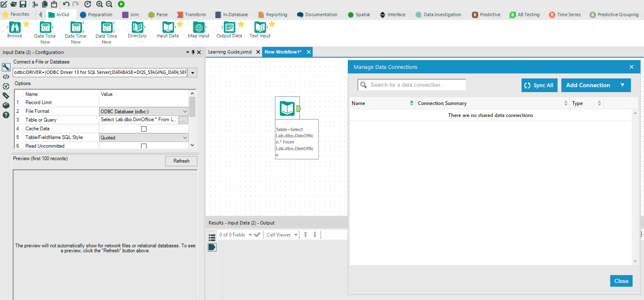This screenshot has width=644, height=300.
Task: Open the Help icon in configuration sidebar
Action: pyautogui.click(x=6, y=115)
